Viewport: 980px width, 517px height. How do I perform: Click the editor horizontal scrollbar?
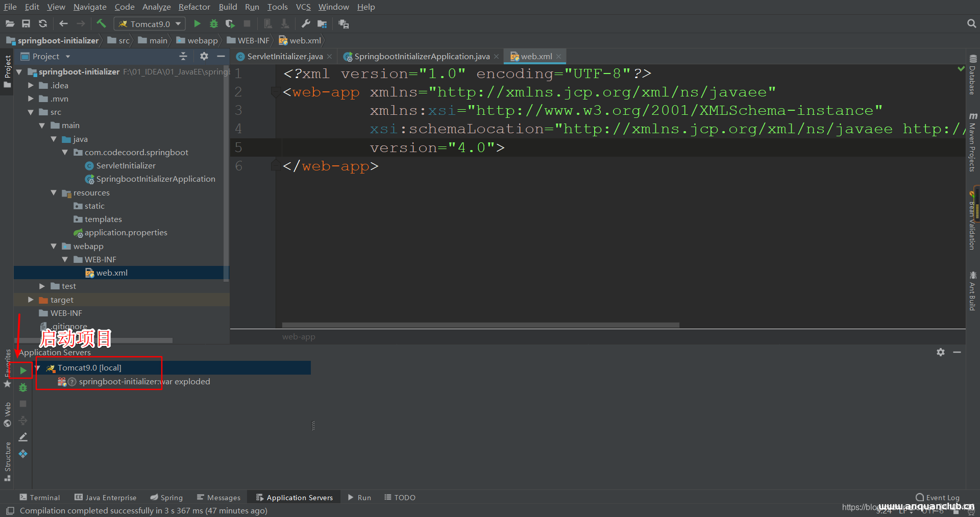tap(480, 325)
